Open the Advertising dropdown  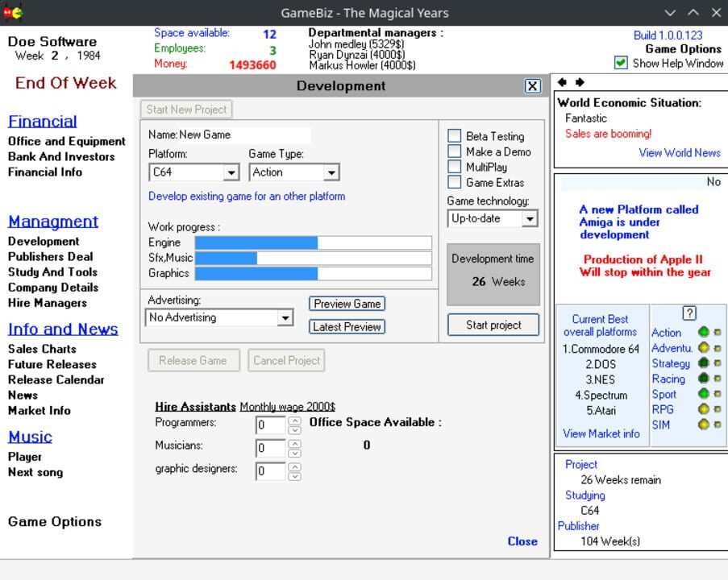tap(285, 318)
